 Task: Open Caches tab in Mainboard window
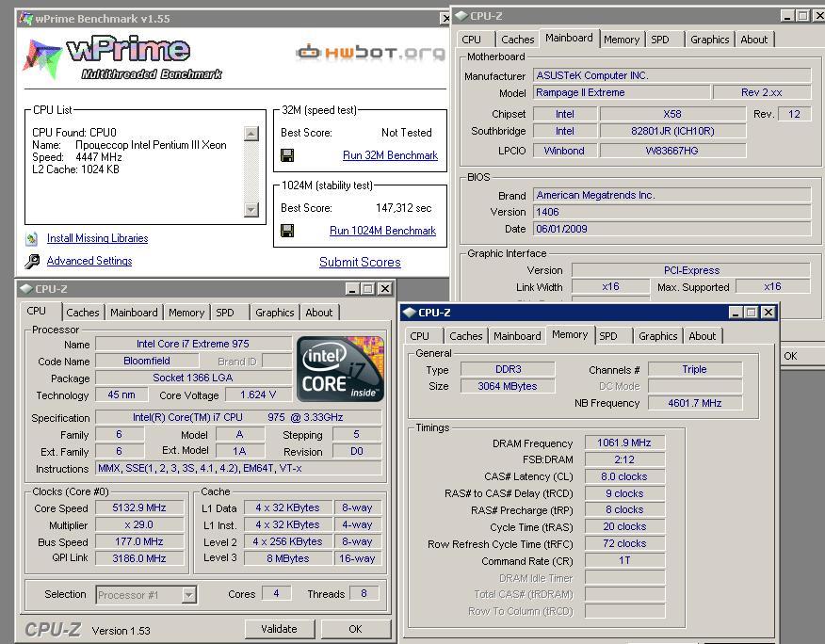coord(518,40)
